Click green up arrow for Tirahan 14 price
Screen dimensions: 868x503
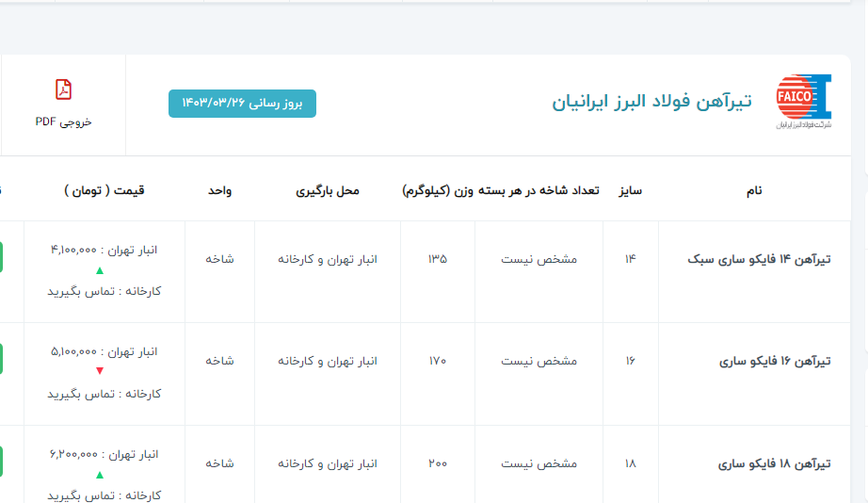(x=100, y=271)
